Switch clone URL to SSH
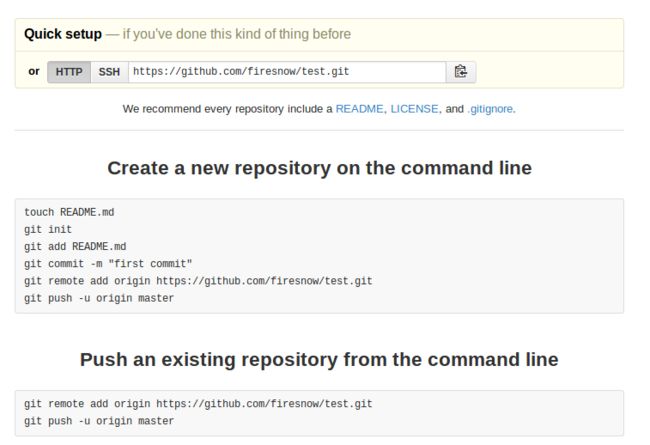 point(109,72)
